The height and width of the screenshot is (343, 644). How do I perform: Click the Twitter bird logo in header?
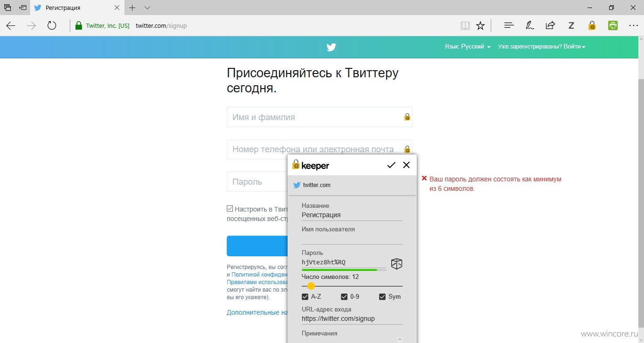pyautogui.click(x=331, y=47)
